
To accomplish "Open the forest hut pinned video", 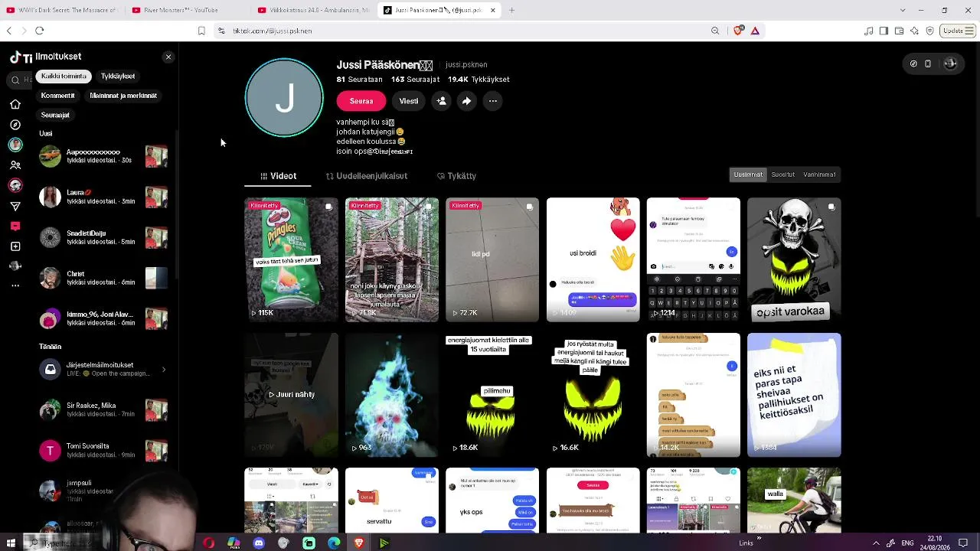I will 392,259.
